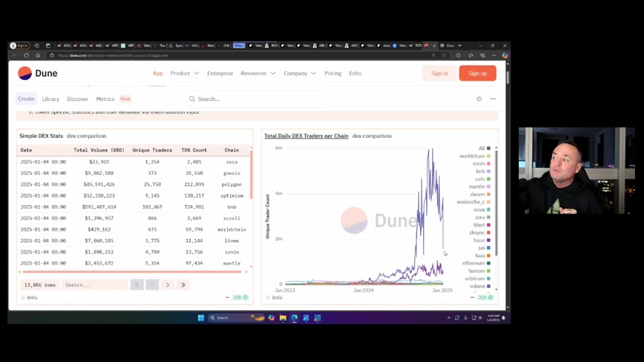Image resolution: width=644 pixels, height=362 pixels.
Task: Click table horizontal scrollbar
Action: point(132,272)
